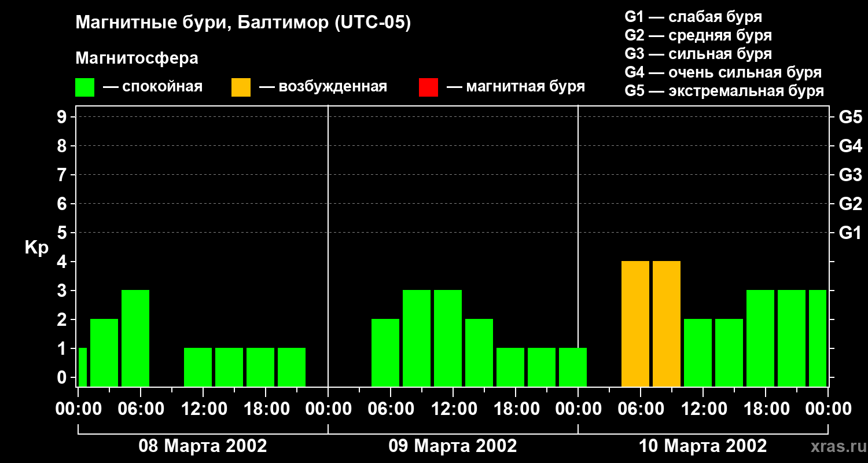Select the "G4 — очень сильная буря" legend line
The height and width of the screenshot is (463, 868).
pyautogui.click(x=723, y=72)
